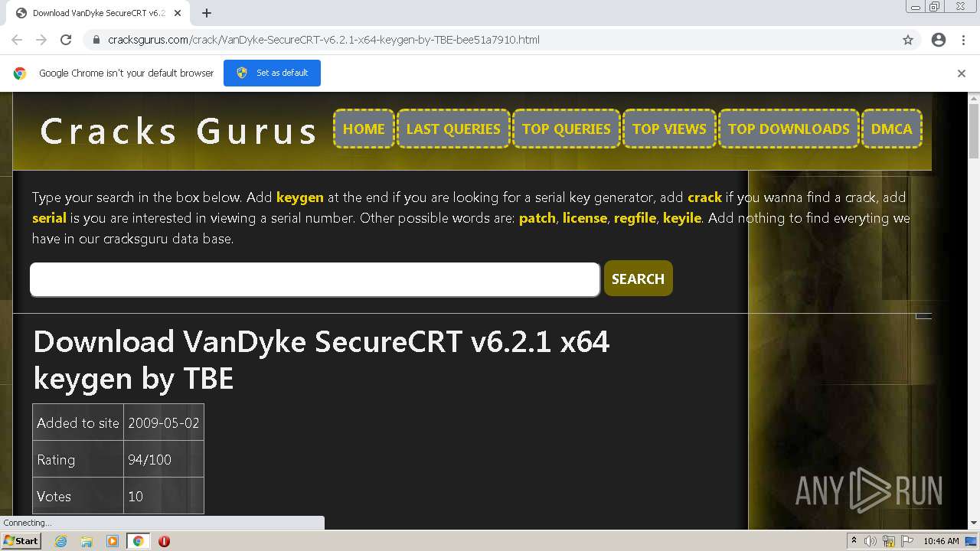This screenshot has width=980, height=551.
Task: Open TOP VIEWS page
Action: point(669,129)
